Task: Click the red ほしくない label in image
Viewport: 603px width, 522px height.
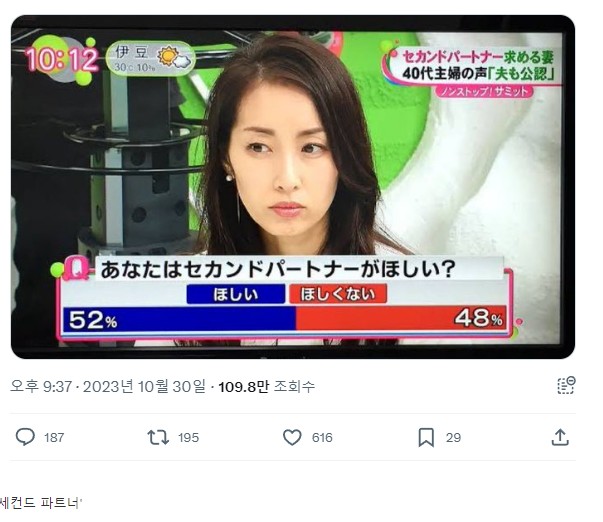Action: tap(338, 294)
